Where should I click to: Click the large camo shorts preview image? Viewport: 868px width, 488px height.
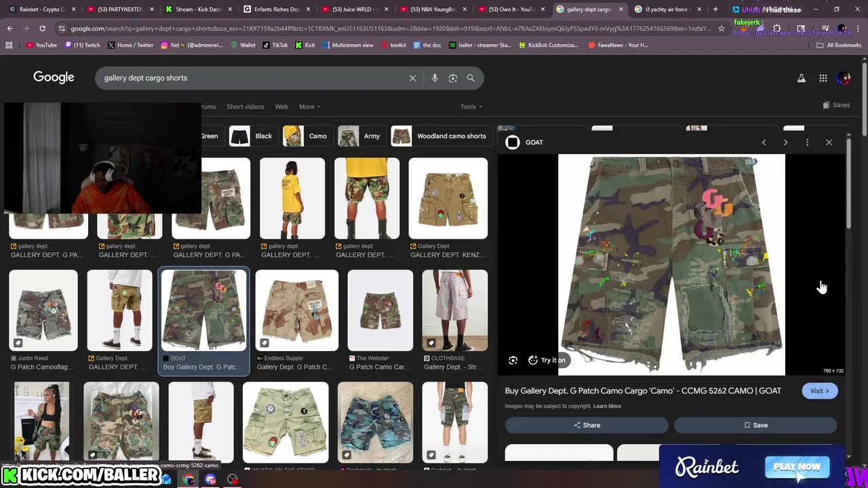(x=671, y=264)
